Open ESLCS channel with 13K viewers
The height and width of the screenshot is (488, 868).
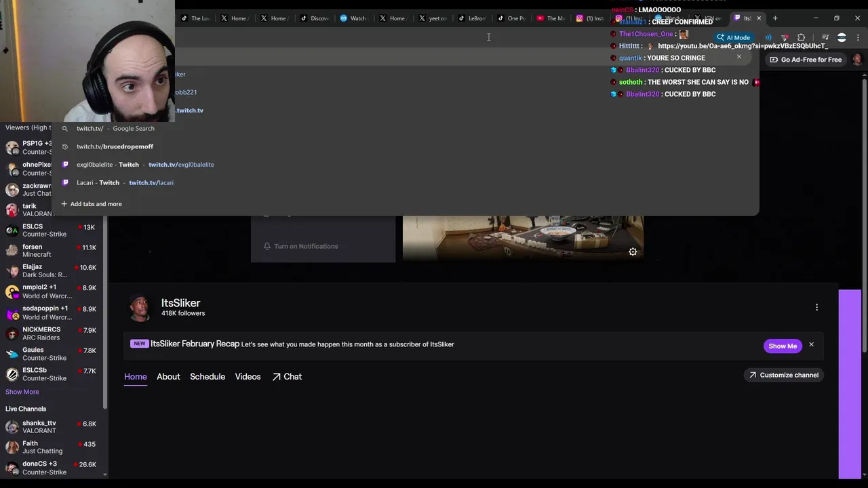52,230
